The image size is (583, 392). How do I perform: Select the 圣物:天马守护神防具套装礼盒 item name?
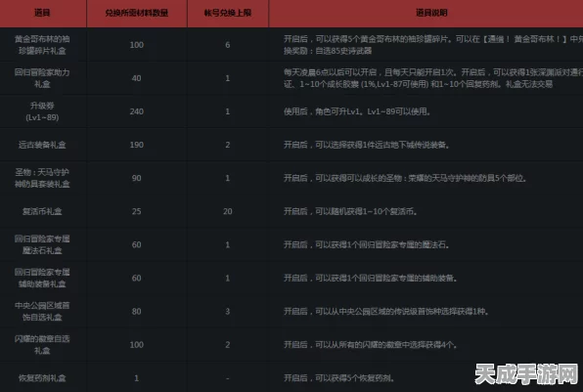[42, 178]
